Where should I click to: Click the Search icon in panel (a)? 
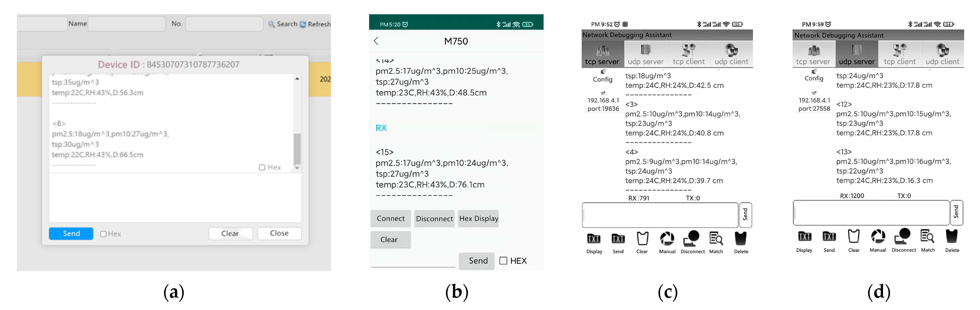click(x=271, y=24)
